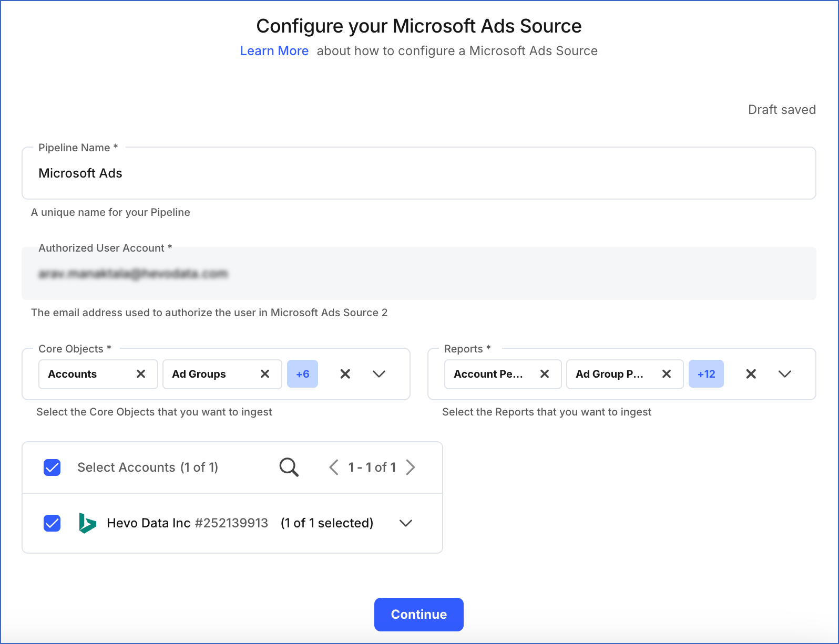This screenshot has height=644, width=839.
Task: Click the 'Select Accounts (1 of 1)' label
Action: tap(148, 468)
